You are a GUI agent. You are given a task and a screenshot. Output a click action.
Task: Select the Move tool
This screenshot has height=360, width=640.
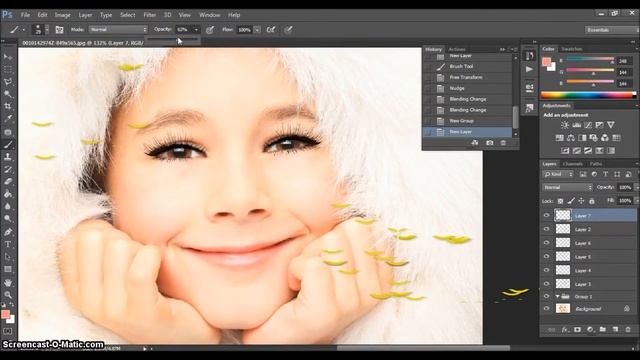coord(8,57)
